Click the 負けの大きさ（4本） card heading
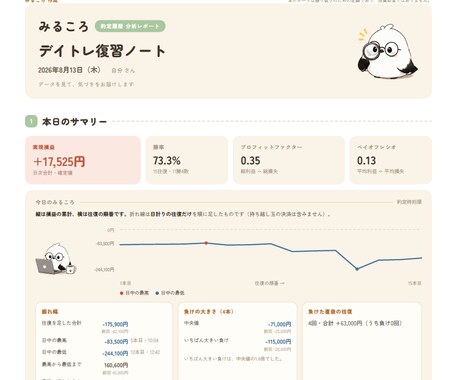 click(209, 312)
